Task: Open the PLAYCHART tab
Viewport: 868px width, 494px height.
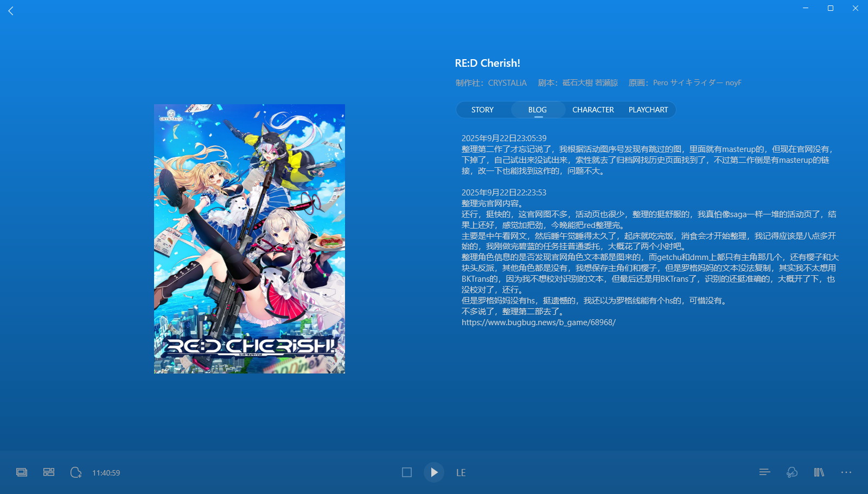Action: (x=648, y=110)
